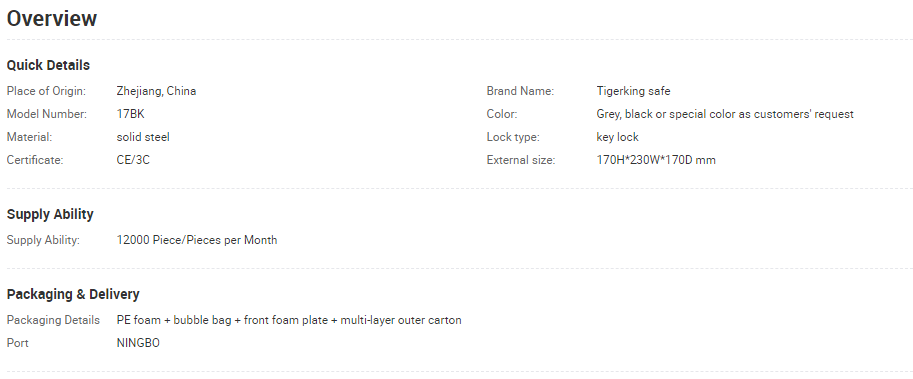Viewport: 913px width, 379px height.
Task: Click the Place of Origin label
Action: coord(46,91)
